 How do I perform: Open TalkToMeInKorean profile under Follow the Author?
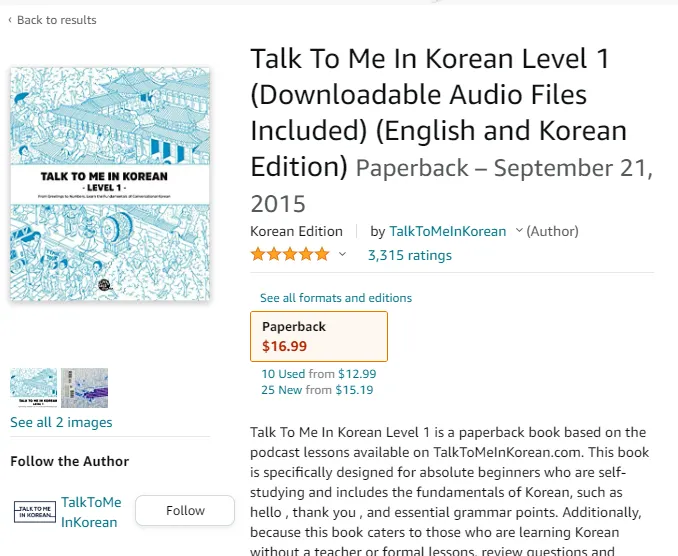tap(91, 512)
